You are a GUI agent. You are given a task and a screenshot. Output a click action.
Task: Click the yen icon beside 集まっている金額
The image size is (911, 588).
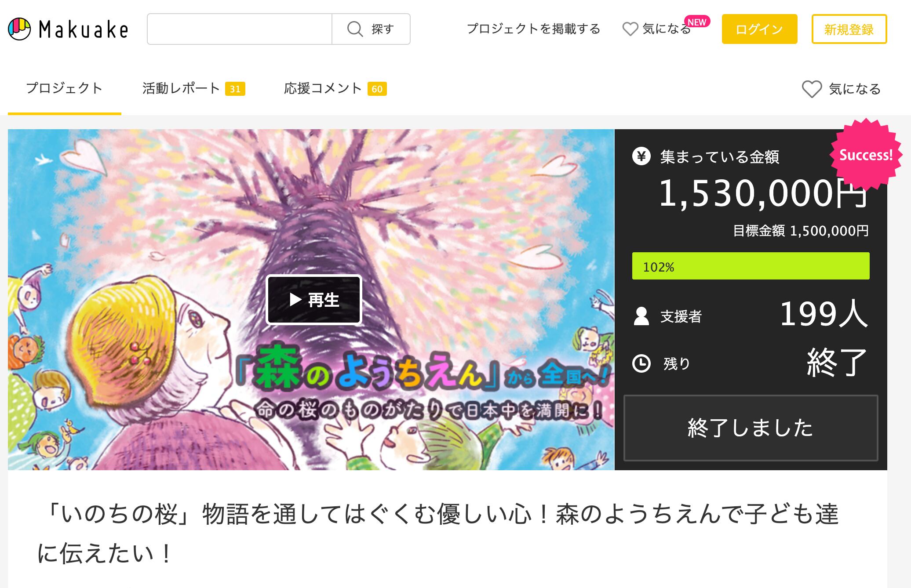[641, 156]
